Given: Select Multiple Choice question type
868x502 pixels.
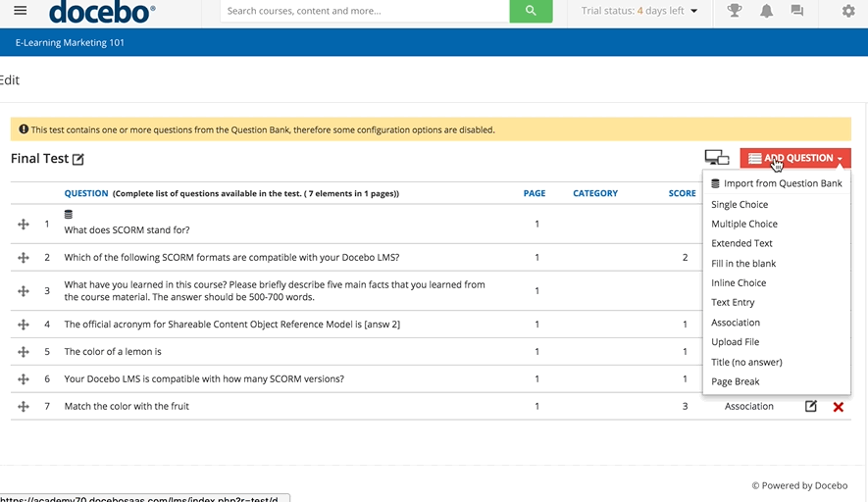Looking at the screenshot, I should 744,224.
